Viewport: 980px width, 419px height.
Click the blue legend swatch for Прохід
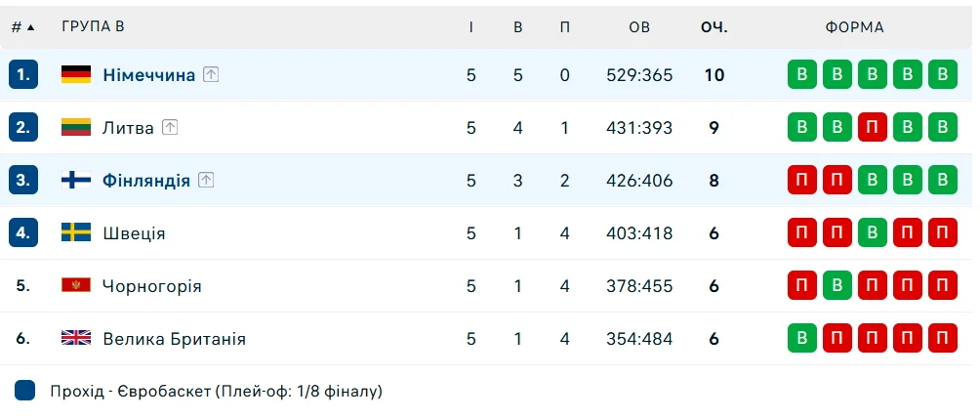coord(25,392)
